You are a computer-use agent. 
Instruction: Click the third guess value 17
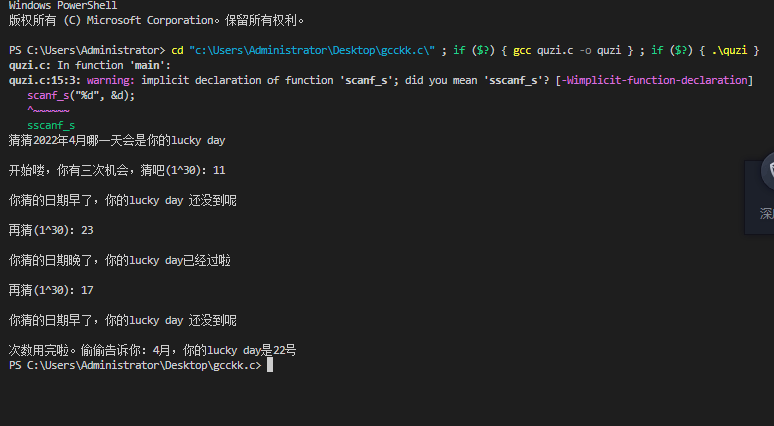click(x=87, y=290)
